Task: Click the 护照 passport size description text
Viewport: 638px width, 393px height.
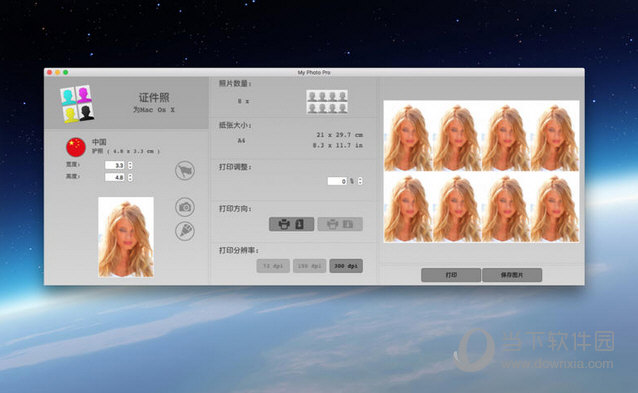Action: pyautogui.click(x=126, y=151)
